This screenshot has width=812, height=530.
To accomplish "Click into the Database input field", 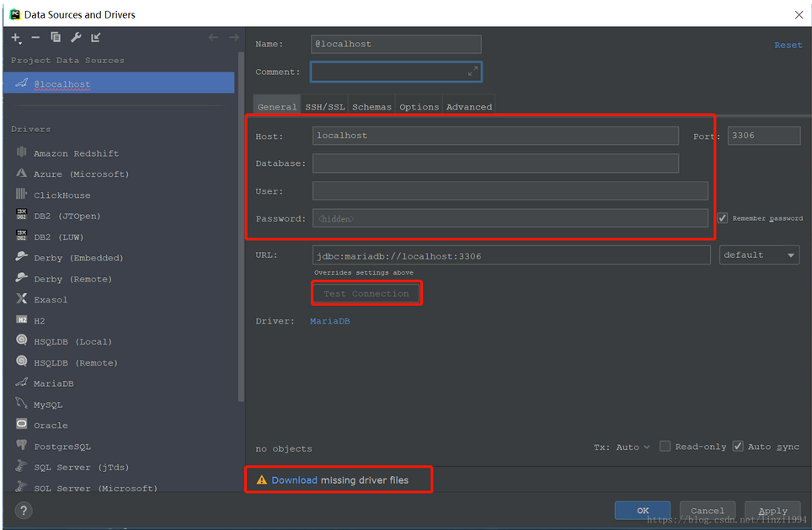I will tap(495, 163).
